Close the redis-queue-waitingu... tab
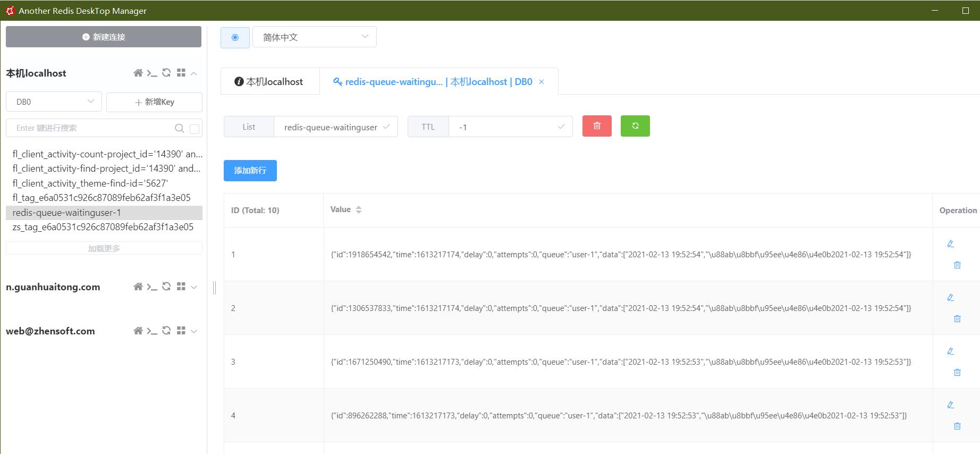This screenshot has width=980, height=454. 542,82
